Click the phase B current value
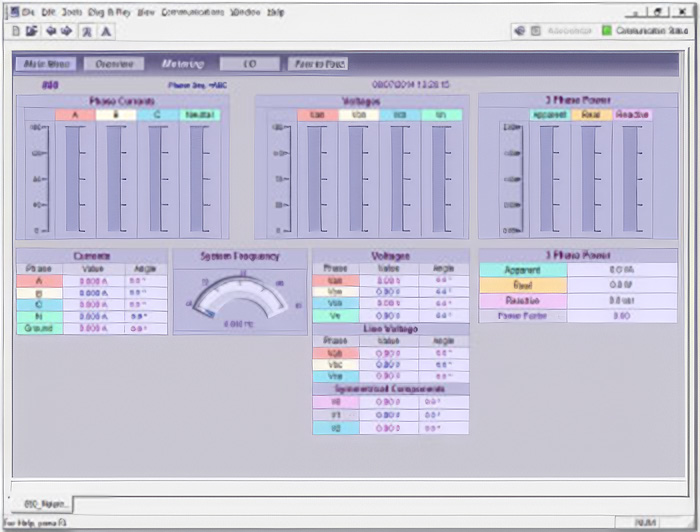 point(93,293)
